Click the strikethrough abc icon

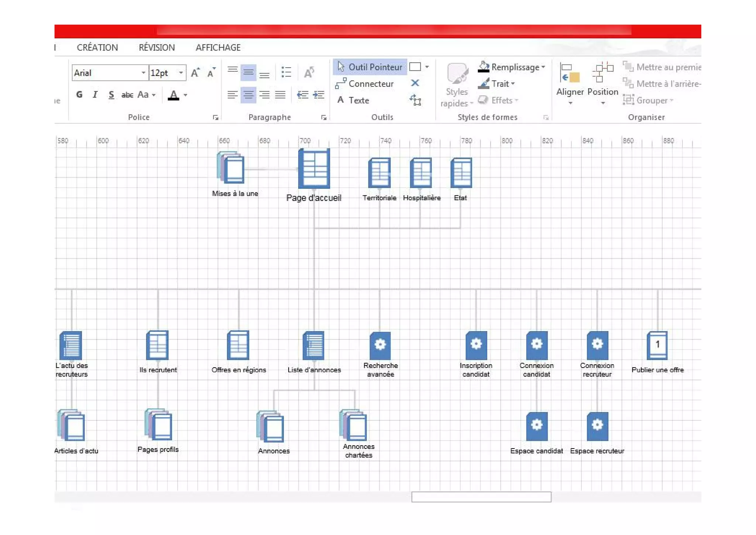click(x=127, y=95)
